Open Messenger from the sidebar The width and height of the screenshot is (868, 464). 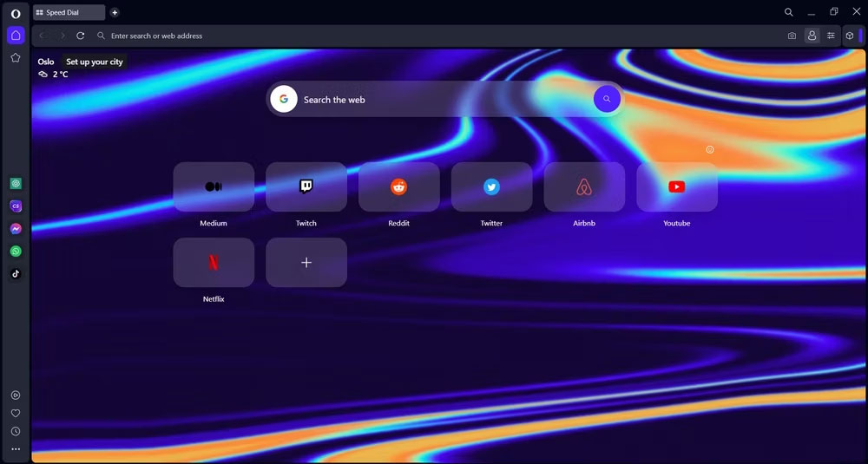16,228
